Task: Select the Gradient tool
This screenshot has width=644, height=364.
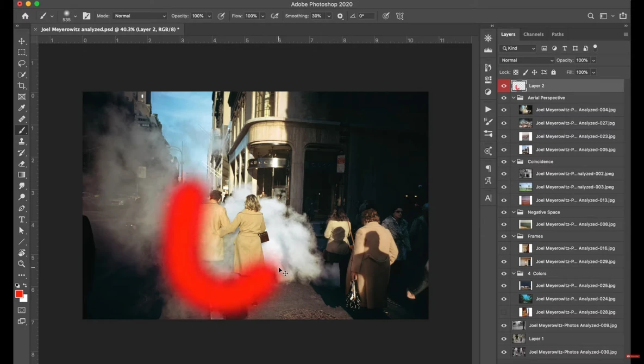Action: [x=22, y=175]
